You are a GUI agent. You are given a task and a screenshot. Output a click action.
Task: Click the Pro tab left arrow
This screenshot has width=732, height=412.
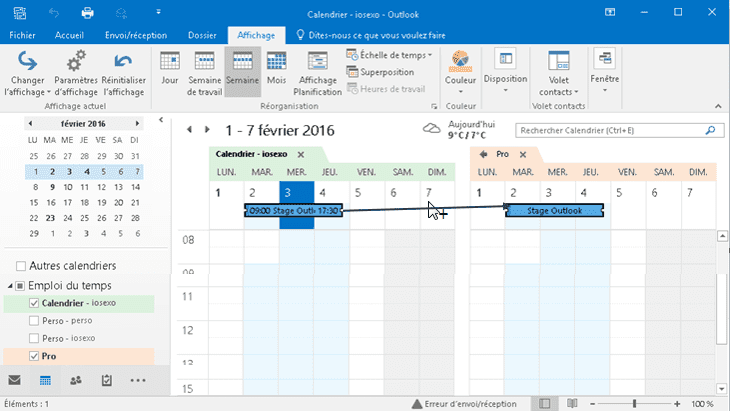point(483,154)
